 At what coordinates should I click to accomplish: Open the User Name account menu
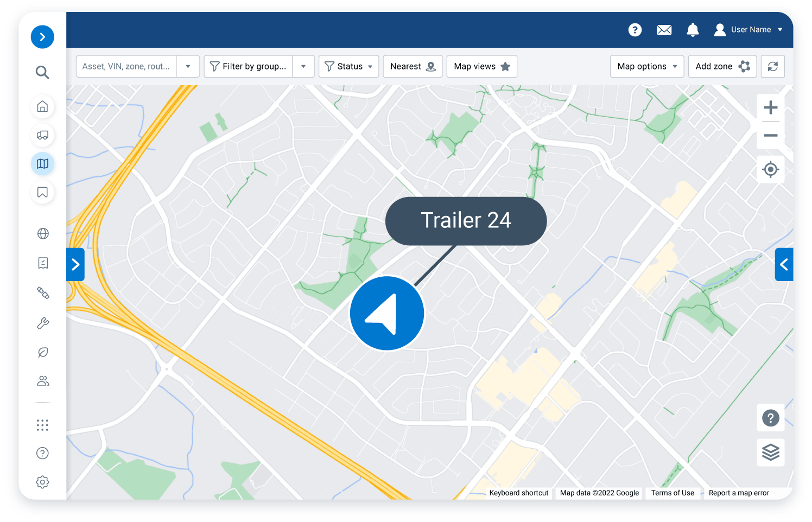[x=751, y=30]
